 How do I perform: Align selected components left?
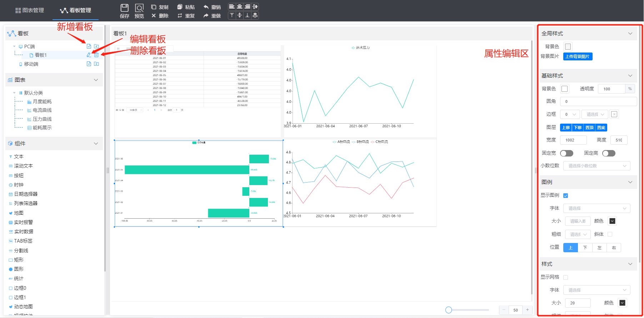[x=232, y=6]
